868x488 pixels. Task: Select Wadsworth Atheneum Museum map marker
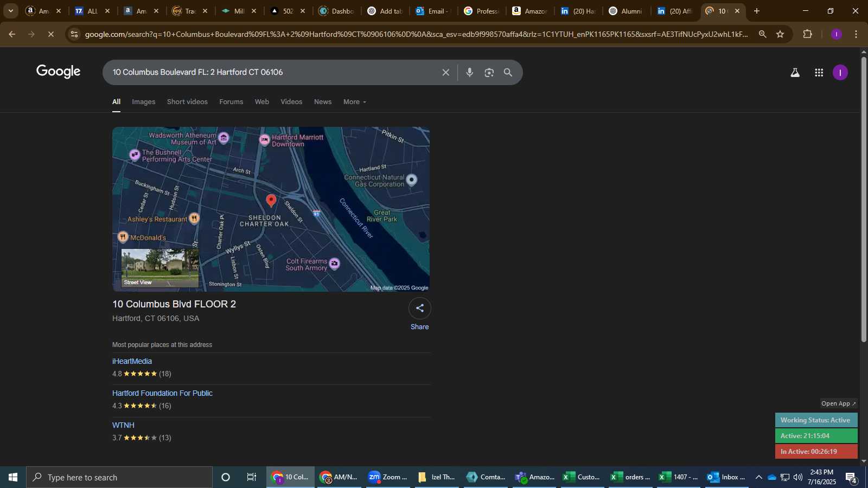pyautogui.click(x=224, y=138)
